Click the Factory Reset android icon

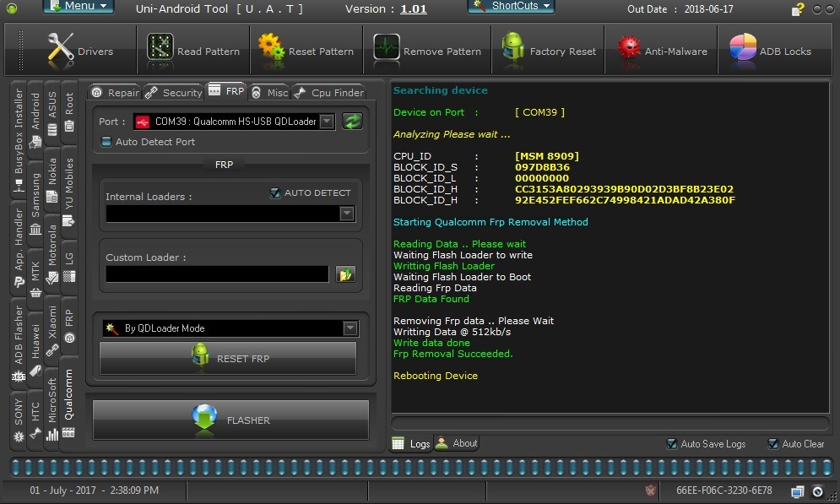(x=512, y=47)
